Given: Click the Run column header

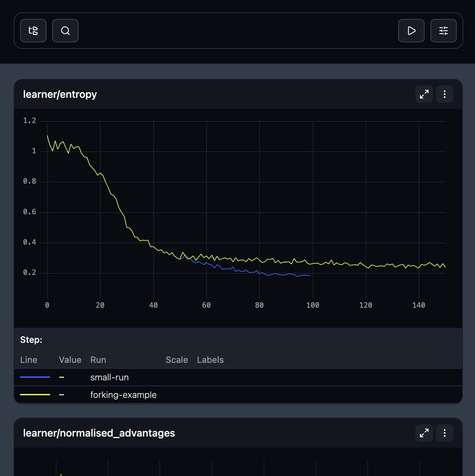Looking at the screenshot, I should [x=98, y=360].
